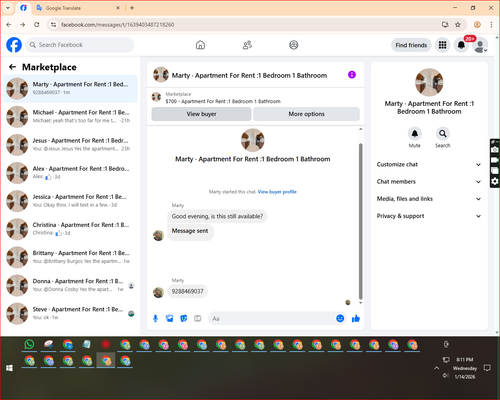Open the Notifications bell with 20+ badge
Image resolution: width=500 pixels, height=400 pixels.
point(461,45)
